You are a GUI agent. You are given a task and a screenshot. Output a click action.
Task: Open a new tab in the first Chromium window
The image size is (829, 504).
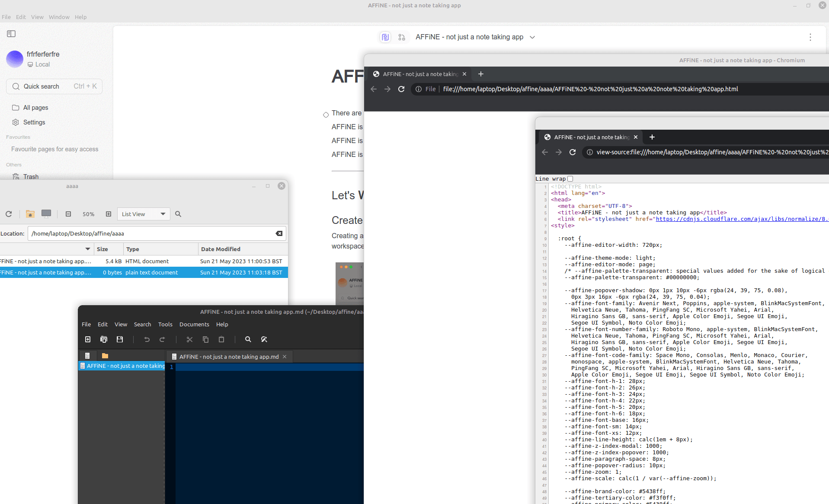480,74
